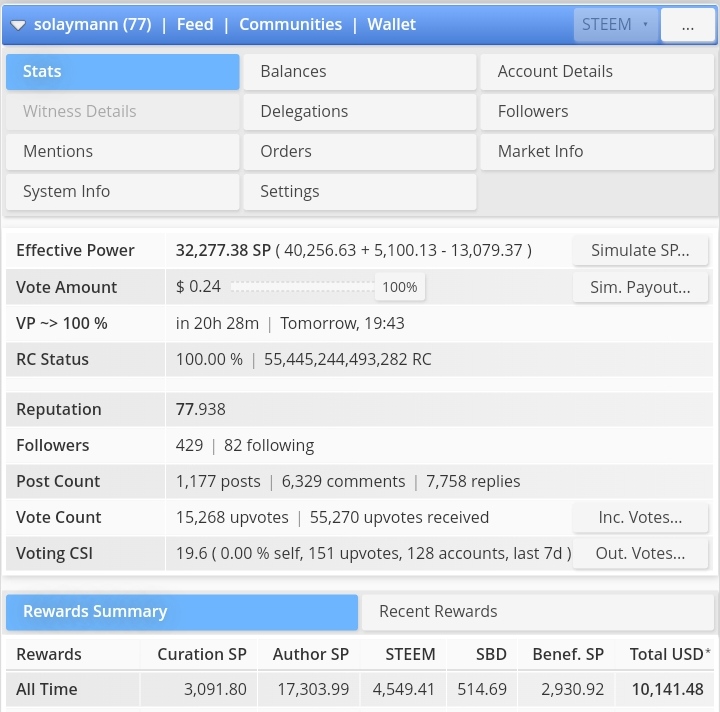
Task: Switch to Recent Rewards tab
Action: pos(538,612)
